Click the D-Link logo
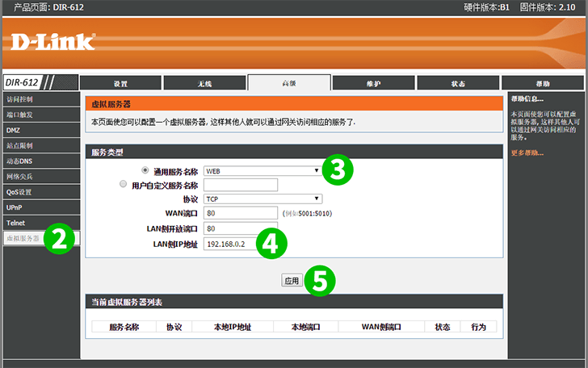Viewport: 588px width, 368px height. click(x=52, y=42)
